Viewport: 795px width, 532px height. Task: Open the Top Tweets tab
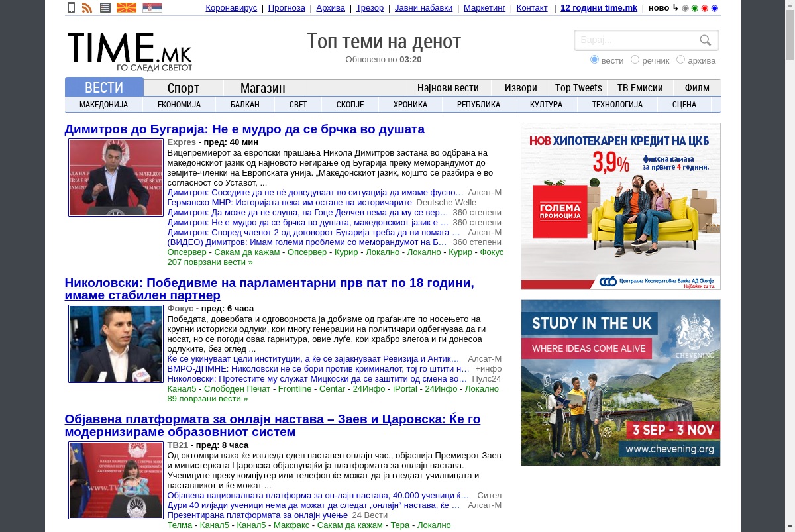[578, 87]
